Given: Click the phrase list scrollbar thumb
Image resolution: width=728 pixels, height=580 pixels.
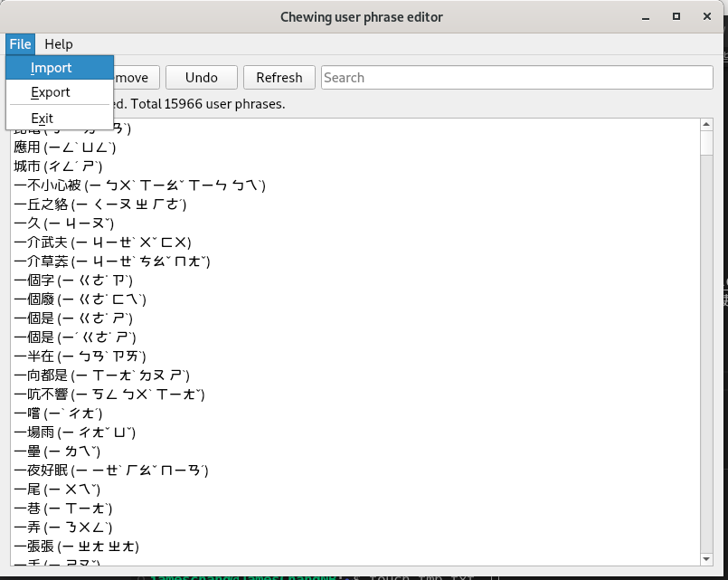Looking at the screenshot, I should [706, 143].
